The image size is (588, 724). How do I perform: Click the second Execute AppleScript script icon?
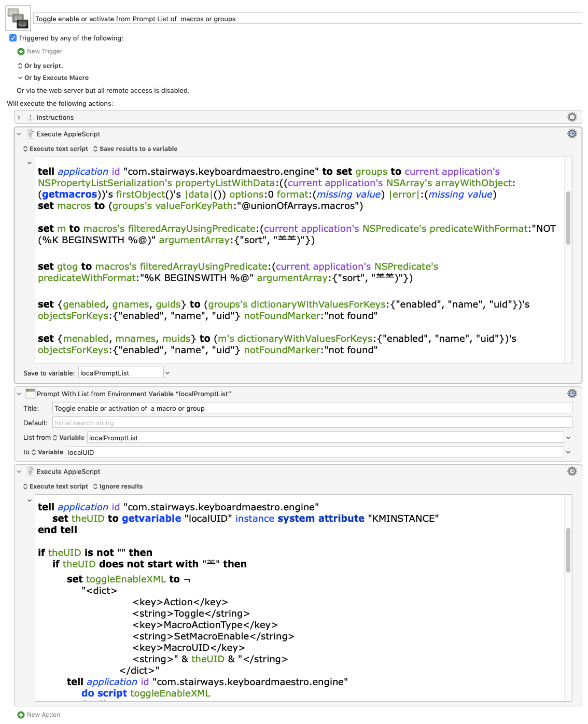[30, 471]
